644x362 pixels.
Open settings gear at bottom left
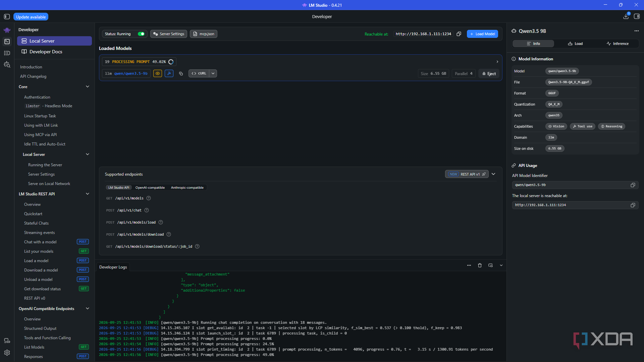click(7, 353)
